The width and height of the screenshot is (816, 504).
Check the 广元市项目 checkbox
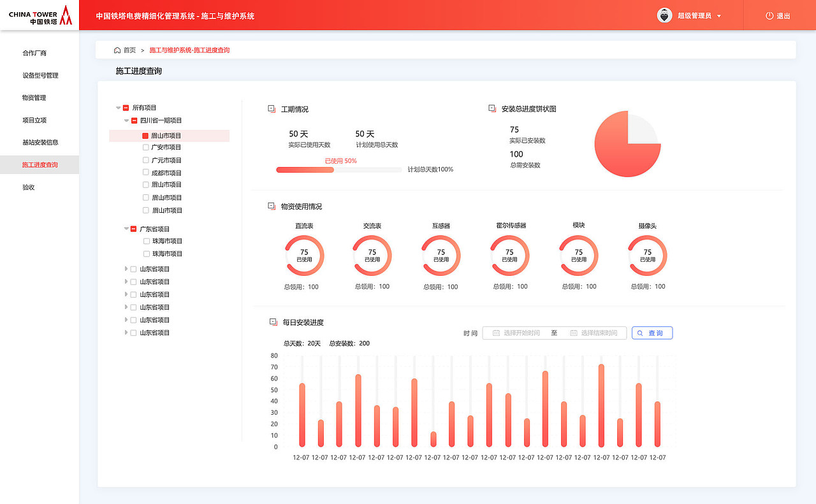point(146,160)
